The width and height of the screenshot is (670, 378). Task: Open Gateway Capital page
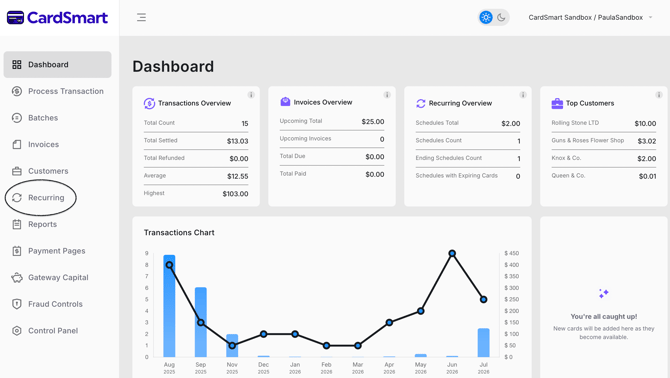(58, 278)
